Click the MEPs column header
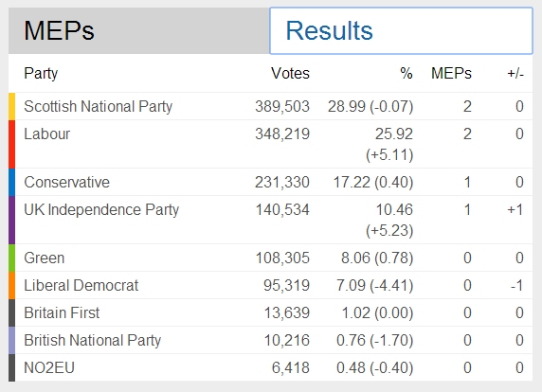 click(451, 73)
